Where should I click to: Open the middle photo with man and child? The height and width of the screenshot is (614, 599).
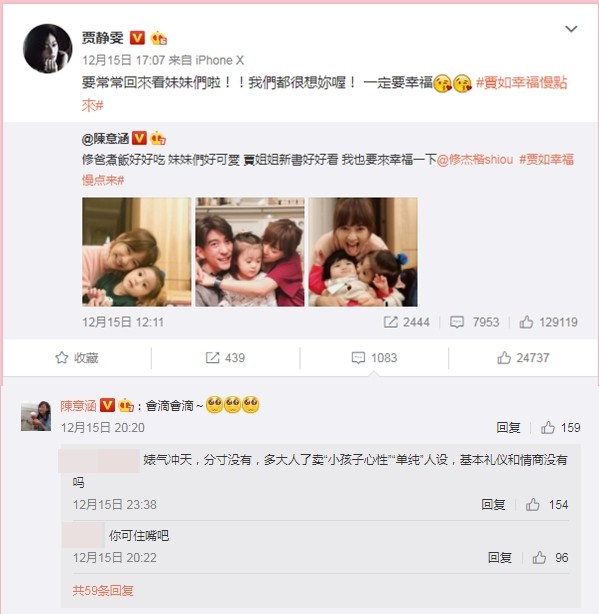[250, 252]
